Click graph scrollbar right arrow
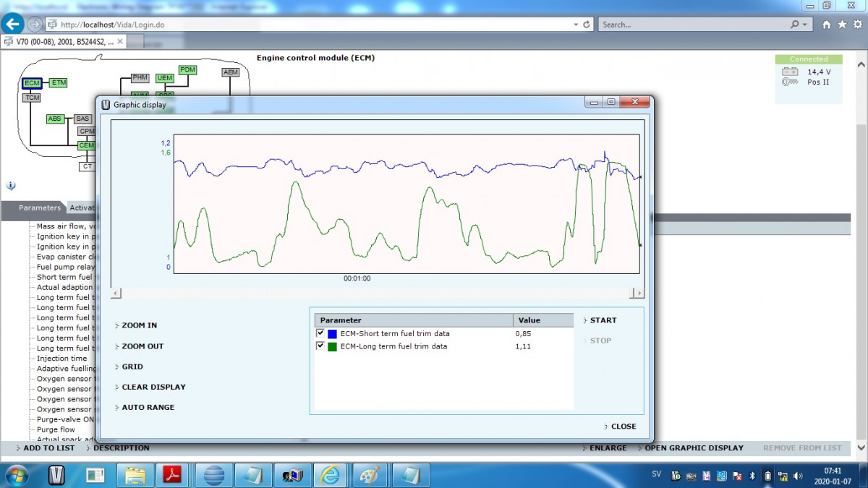The width and height of the screenshot is (868, 488). pyautogui.click(x=637, y=293)
